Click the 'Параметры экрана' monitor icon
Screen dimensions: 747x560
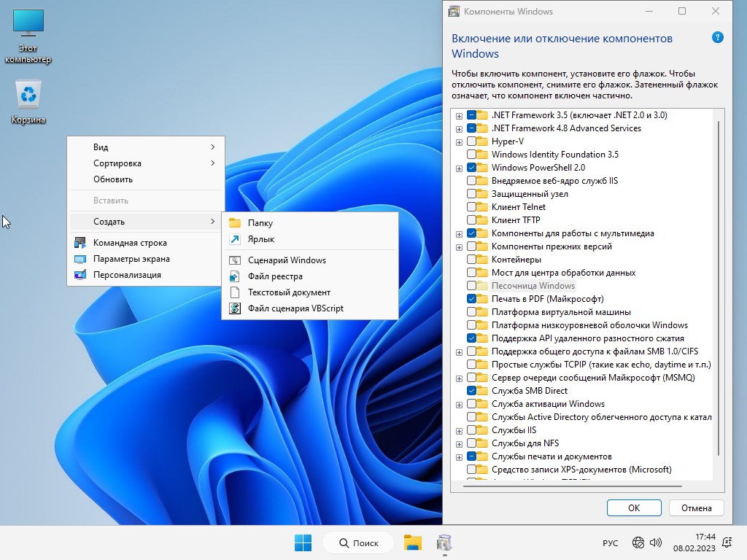[80, 259]
